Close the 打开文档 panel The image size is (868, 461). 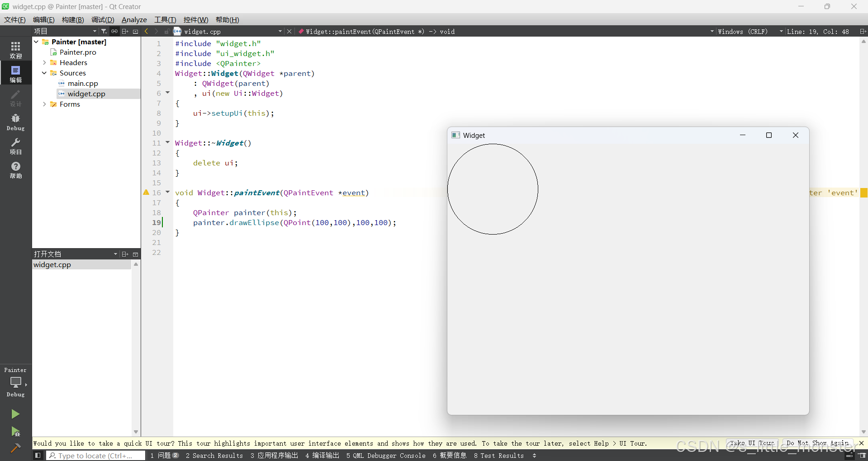135,254
